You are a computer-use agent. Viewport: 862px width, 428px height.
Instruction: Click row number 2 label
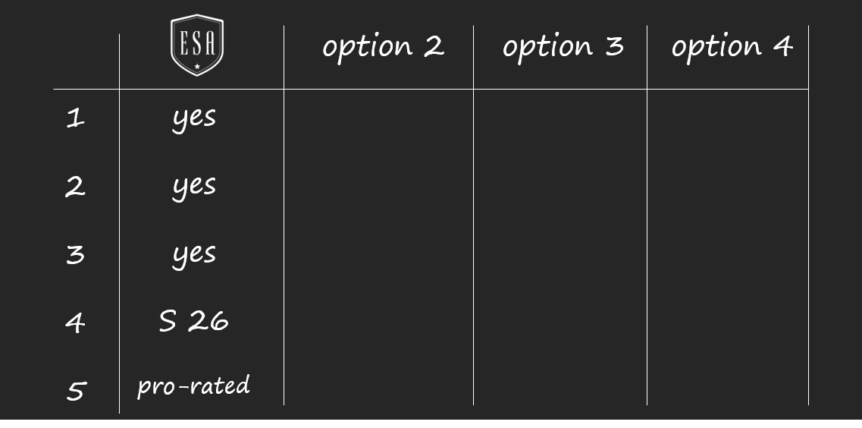click(75, 187)
